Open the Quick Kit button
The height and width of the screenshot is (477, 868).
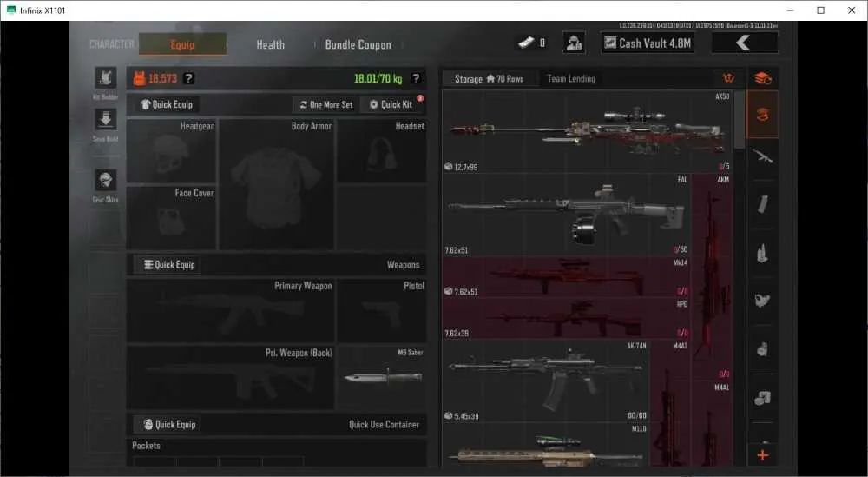(x=391, y=104)
